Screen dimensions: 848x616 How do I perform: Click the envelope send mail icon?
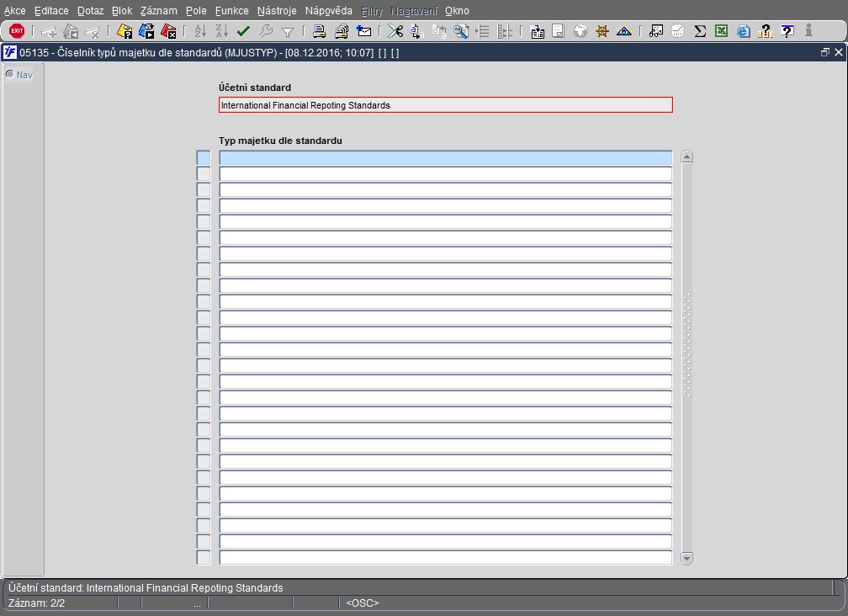tap(364, 31)
